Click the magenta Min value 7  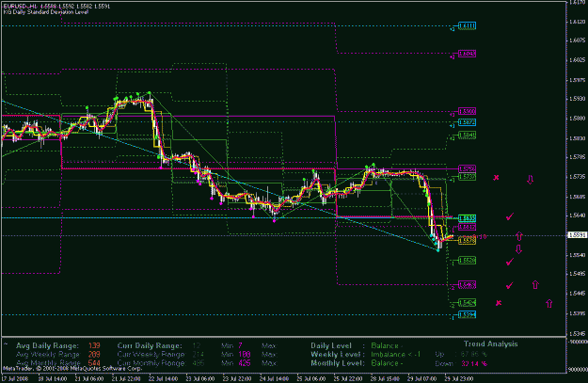pos(241,346)
